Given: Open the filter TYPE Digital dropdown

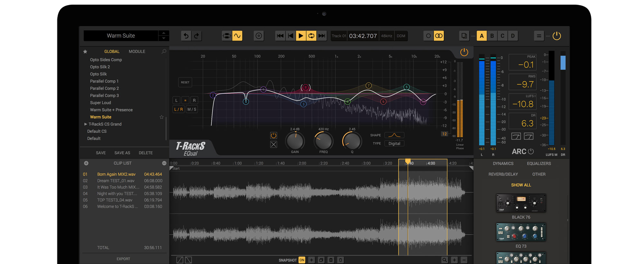Looking at the screenshot, I should coord(394,144).
